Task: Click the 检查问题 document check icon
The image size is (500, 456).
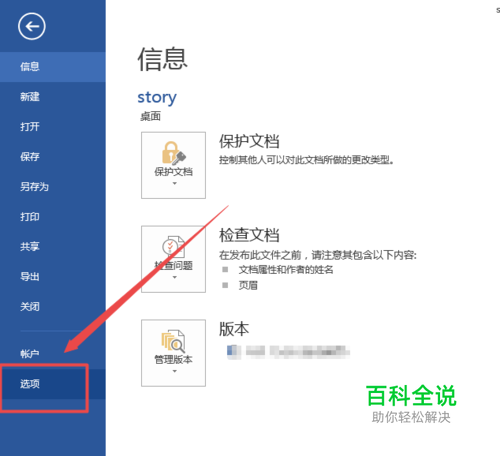Action: (x=173, y=246)
